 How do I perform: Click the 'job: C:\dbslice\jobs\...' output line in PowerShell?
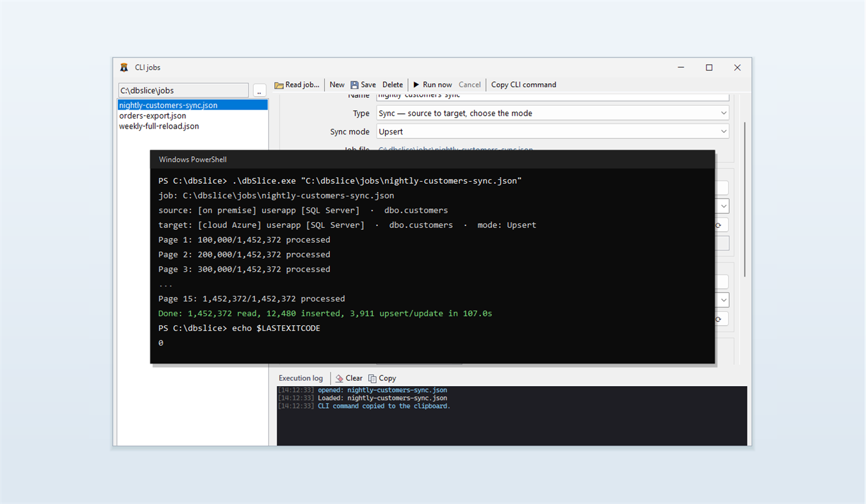click(276, 195)
